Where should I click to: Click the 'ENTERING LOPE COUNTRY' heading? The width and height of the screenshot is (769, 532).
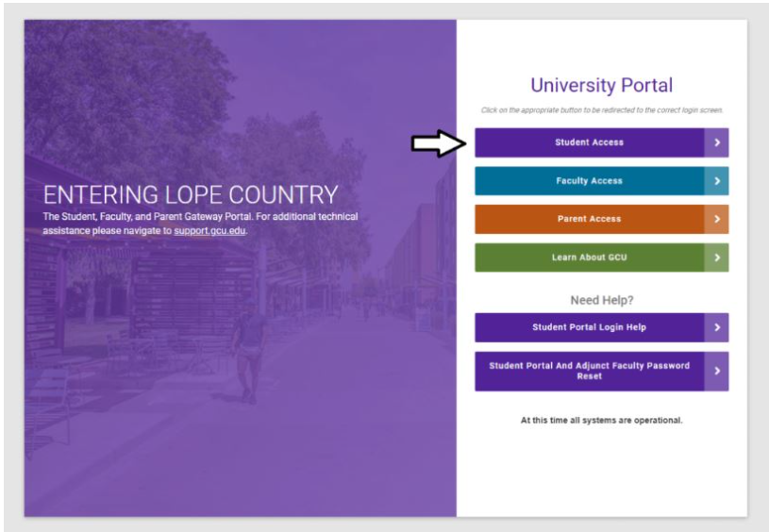191,194
